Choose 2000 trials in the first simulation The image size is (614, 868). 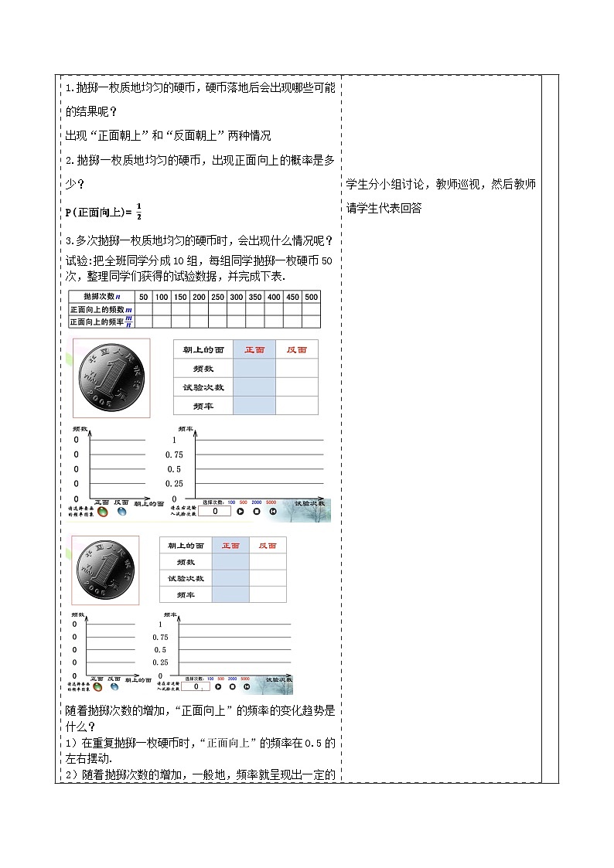coord(256,502)
